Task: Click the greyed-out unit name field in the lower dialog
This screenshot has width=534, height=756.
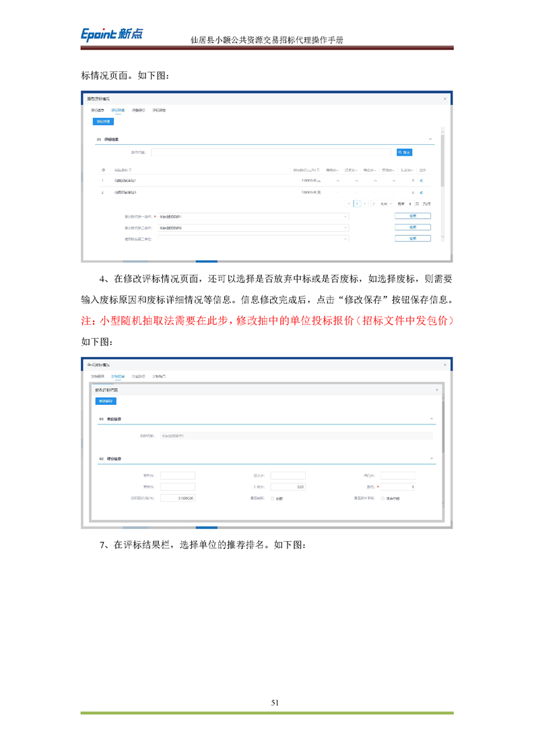Action: (x=296, y=436)
